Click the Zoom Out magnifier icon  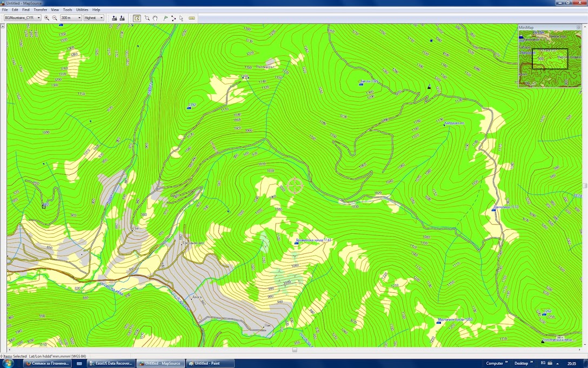[55, 18]
